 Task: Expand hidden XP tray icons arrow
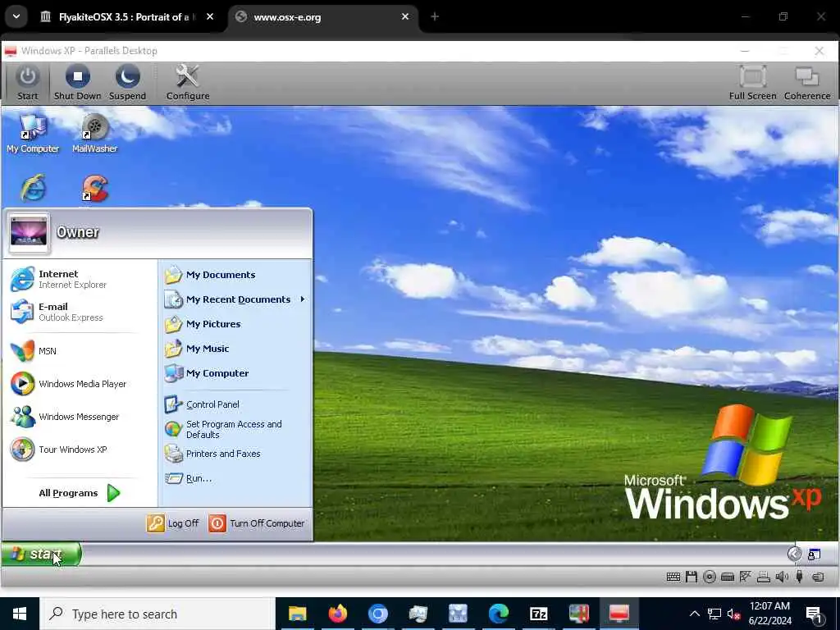point(794,554)
